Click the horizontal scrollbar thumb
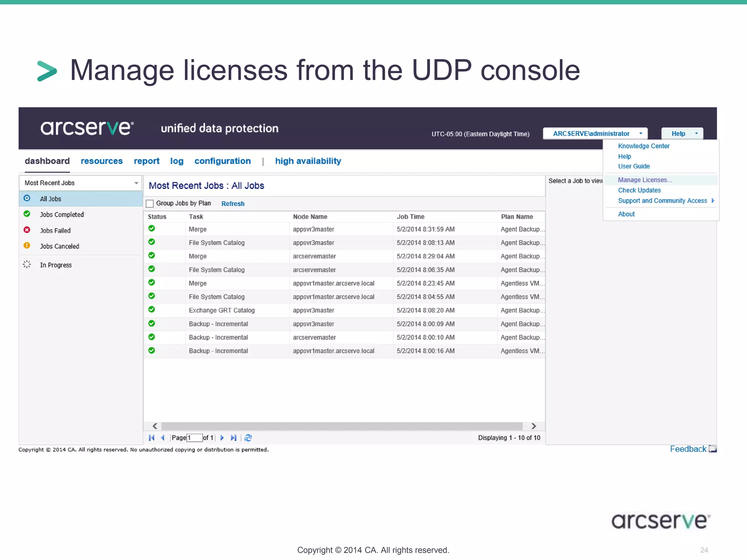This screenshot has width=747, height=560. click(x=342, y=426)
